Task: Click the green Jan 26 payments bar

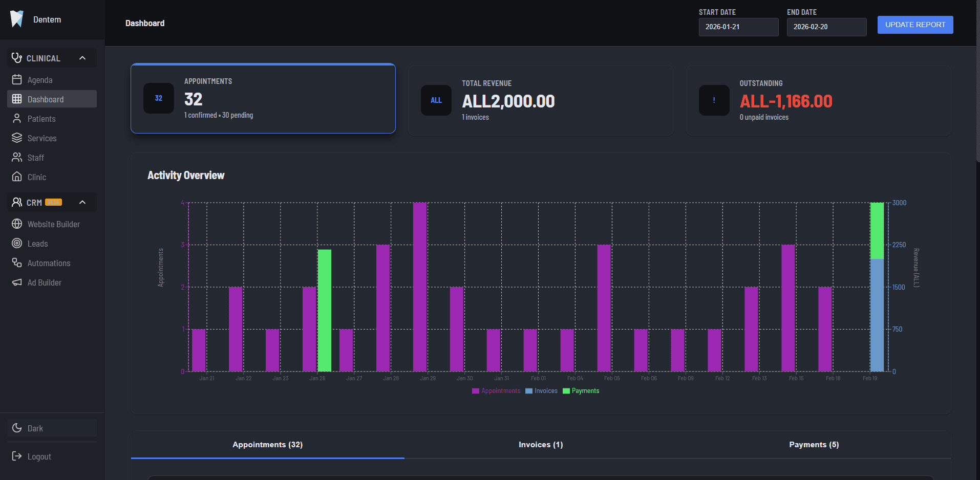Action: [325, 310]
